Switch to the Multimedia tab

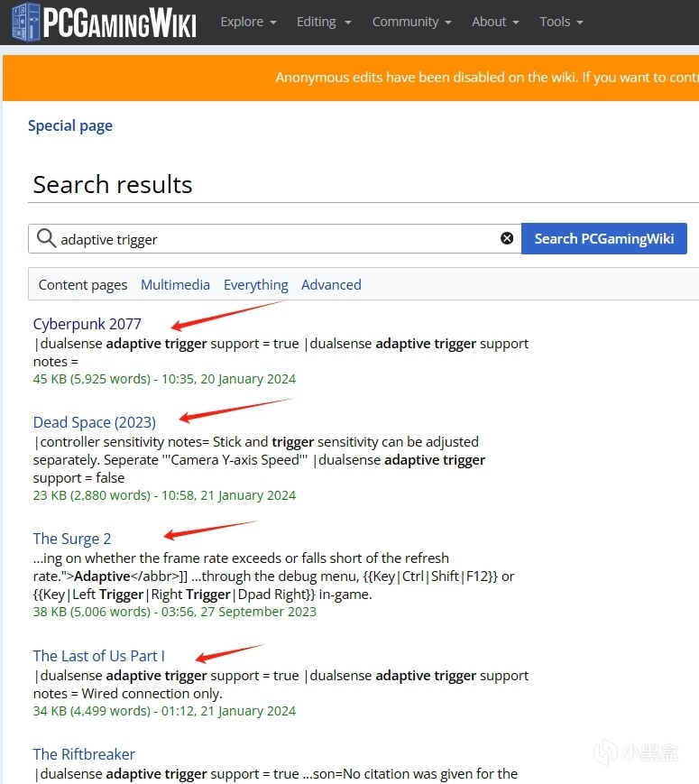175,285
